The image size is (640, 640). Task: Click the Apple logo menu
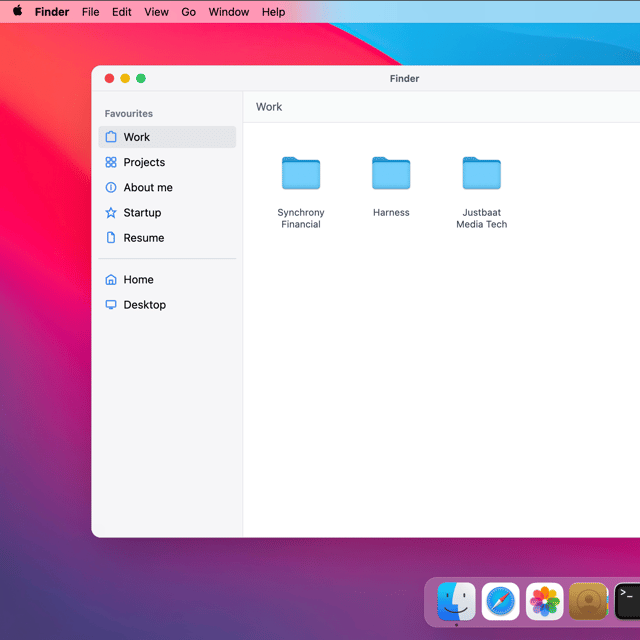(x=18, y=11)
